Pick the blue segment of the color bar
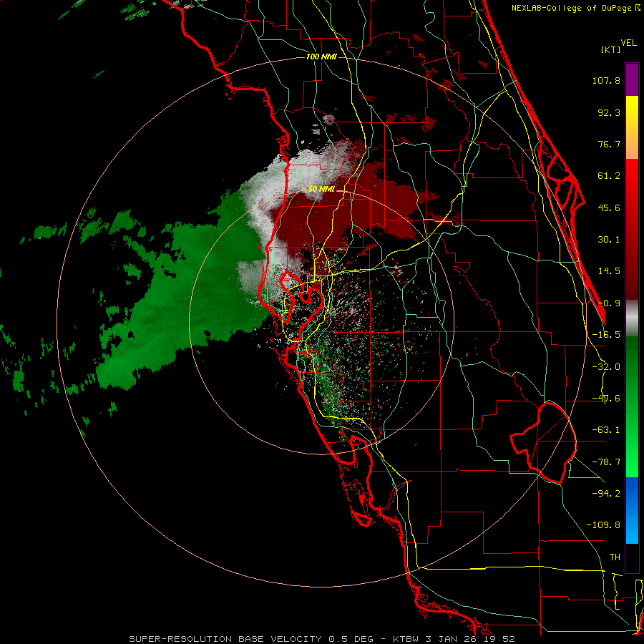This screenshot has height=644, width=644. pos(632,510)
